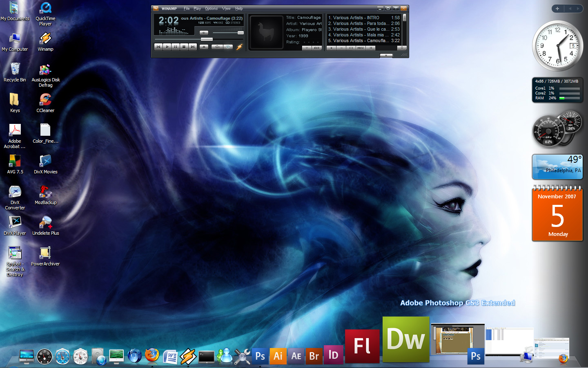Click Winamp's previous track button
The width and height of the screenshot is (588, 368).
[158, 47]
